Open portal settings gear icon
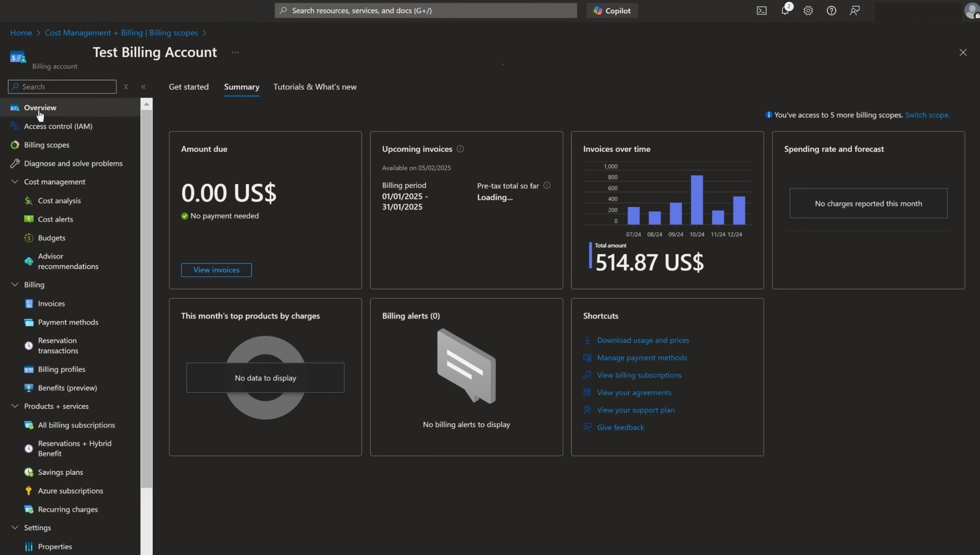Image resolution: width=980 pixels, height=555 pixels. 808,10
